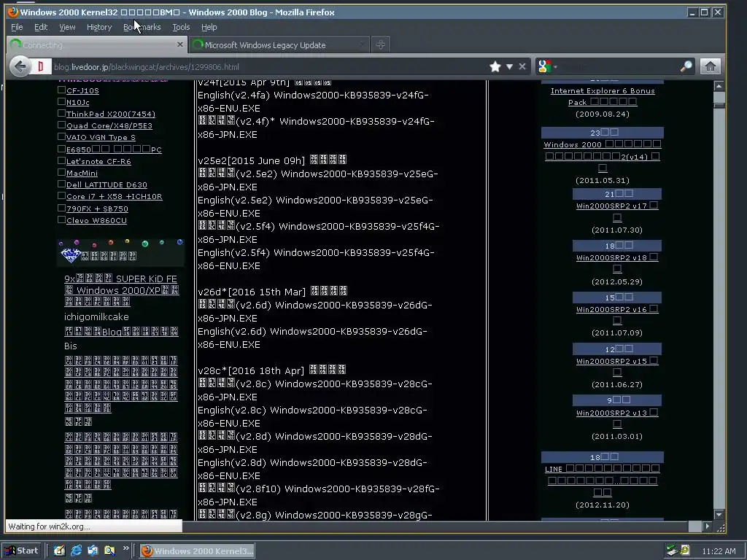747x560 pixels.
Task: Click the v26d*[2016 15th Mar] heading text
Action: 252,292
